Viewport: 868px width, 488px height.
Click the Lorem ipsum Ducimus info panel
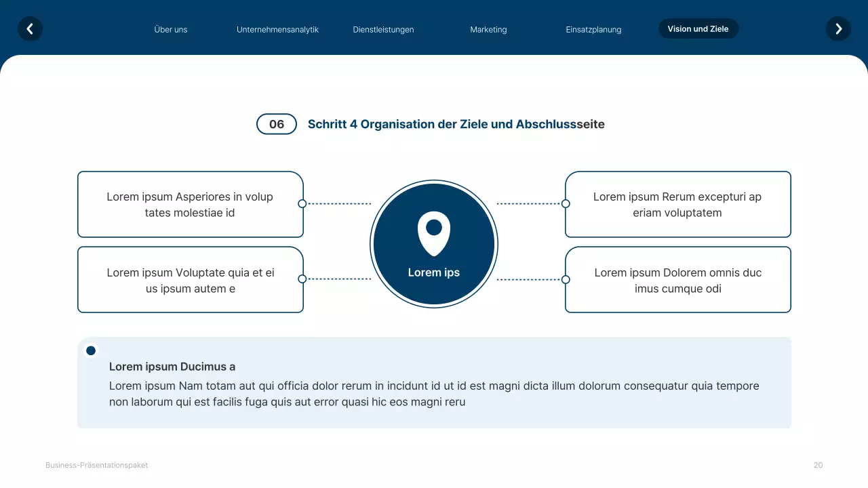point(434,383)
